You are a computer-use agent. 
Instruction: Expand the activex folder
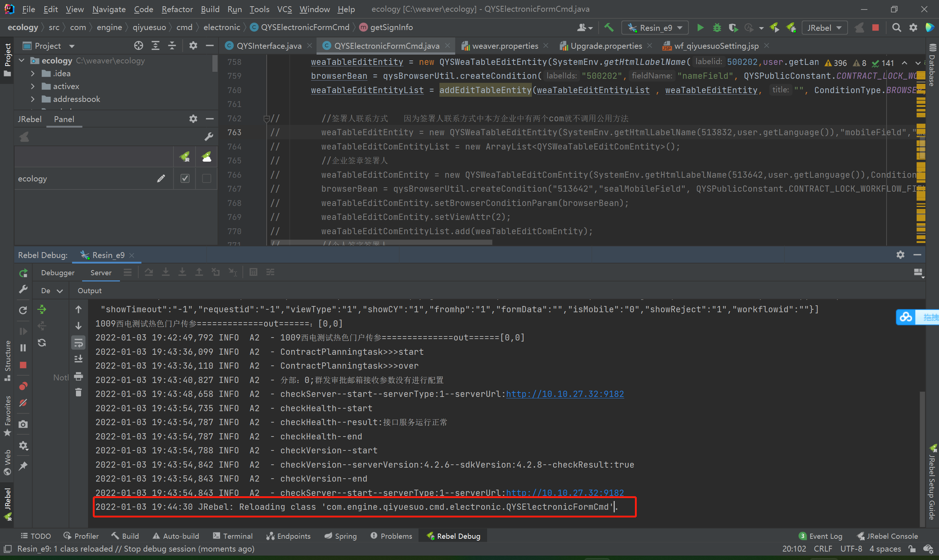click(x=33, y=86)
